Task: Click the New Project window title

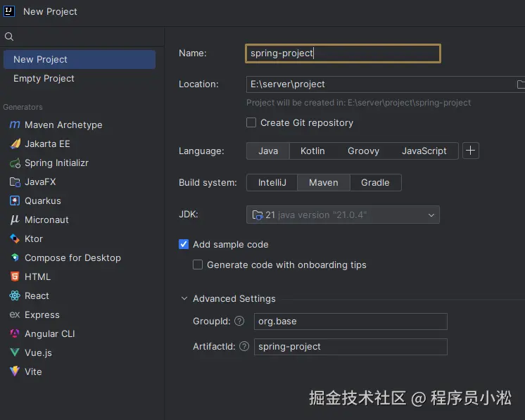Action: (x=50, y=12)
